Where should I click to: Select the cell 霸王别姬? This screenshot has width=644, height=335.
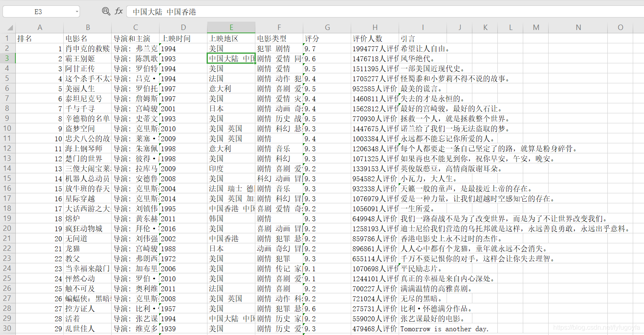87,58
